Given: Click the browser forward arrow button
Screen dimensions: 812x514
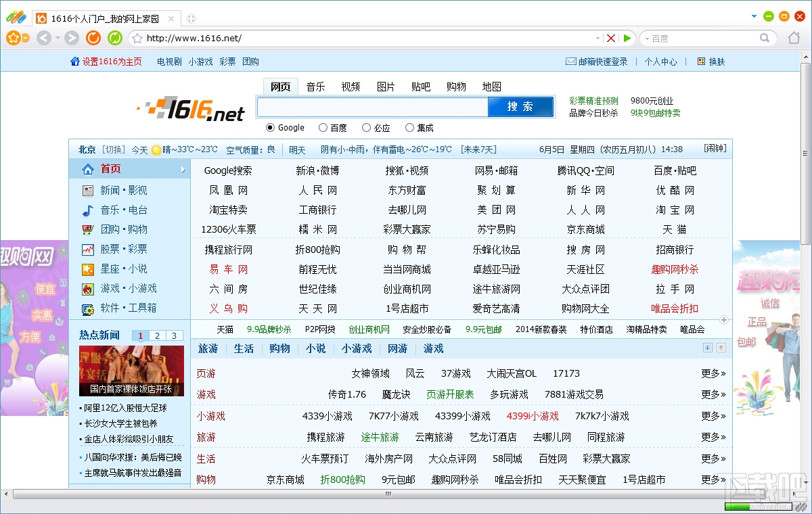Looking at the screenshot, I should point(71,39).
